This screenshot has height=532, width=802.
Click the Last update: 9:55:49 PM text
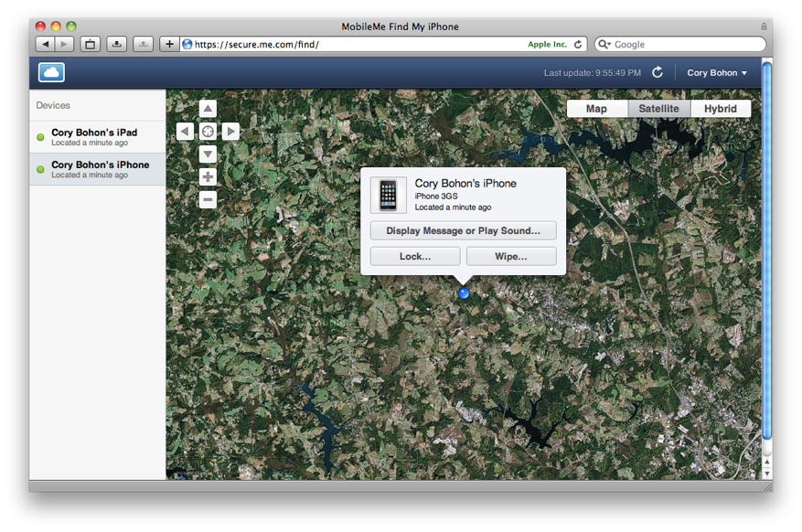click(x=593, y=72)
